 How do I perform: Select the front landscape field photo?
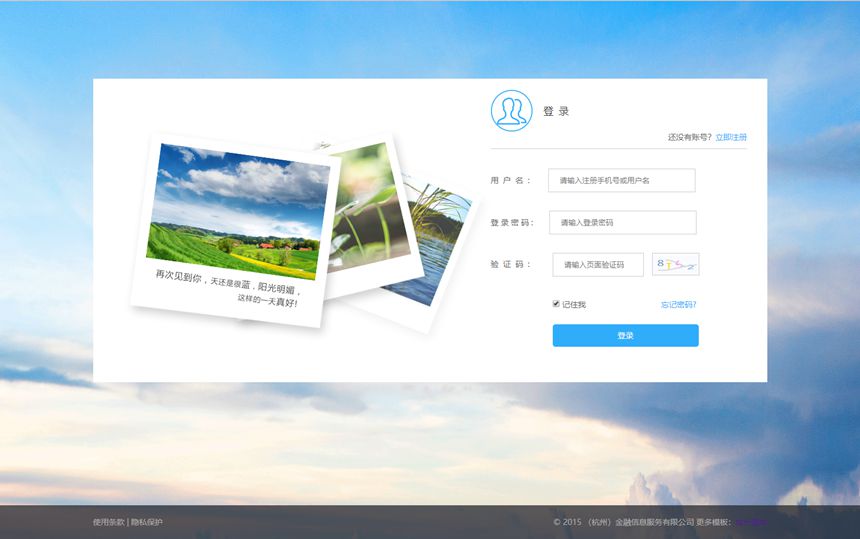(x=240, y=210)
